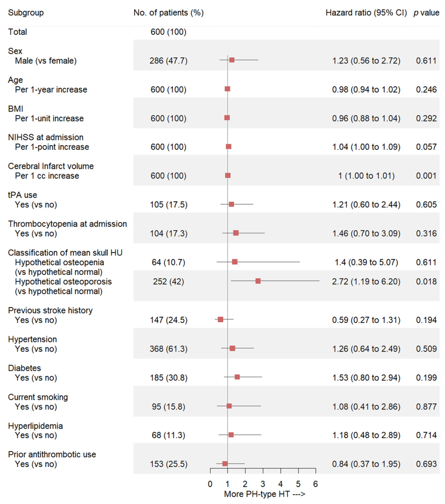Screen dimensions: 445x504
Task: Click the 'Hazard ratio (95% CI)' header
Action: (x=366, y=13)
